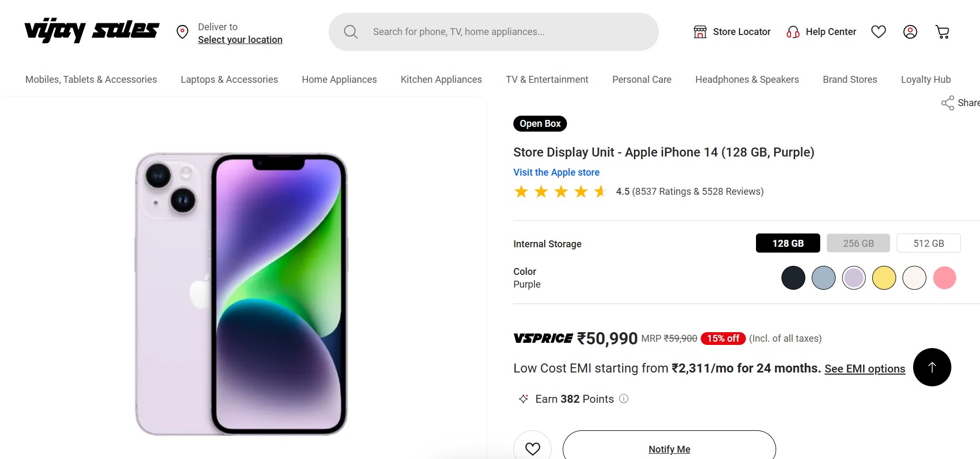Click the delivery location pin icon
Screen dimensions: 980x459
(x=183, y=32)
